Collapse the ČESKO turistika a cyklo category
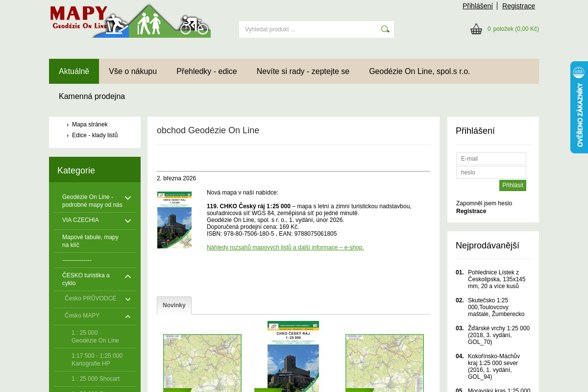 tap(128, 277)
